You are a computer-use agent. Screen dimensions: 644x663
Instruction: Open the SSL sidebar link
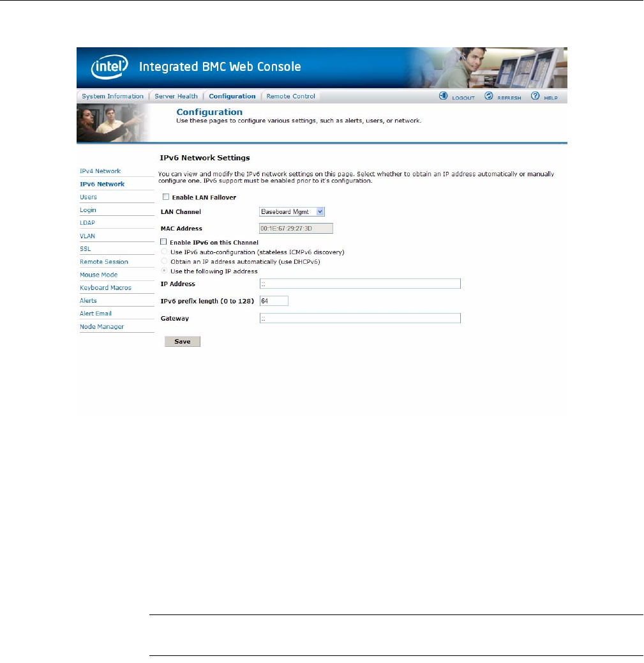(x=86, y=249)
